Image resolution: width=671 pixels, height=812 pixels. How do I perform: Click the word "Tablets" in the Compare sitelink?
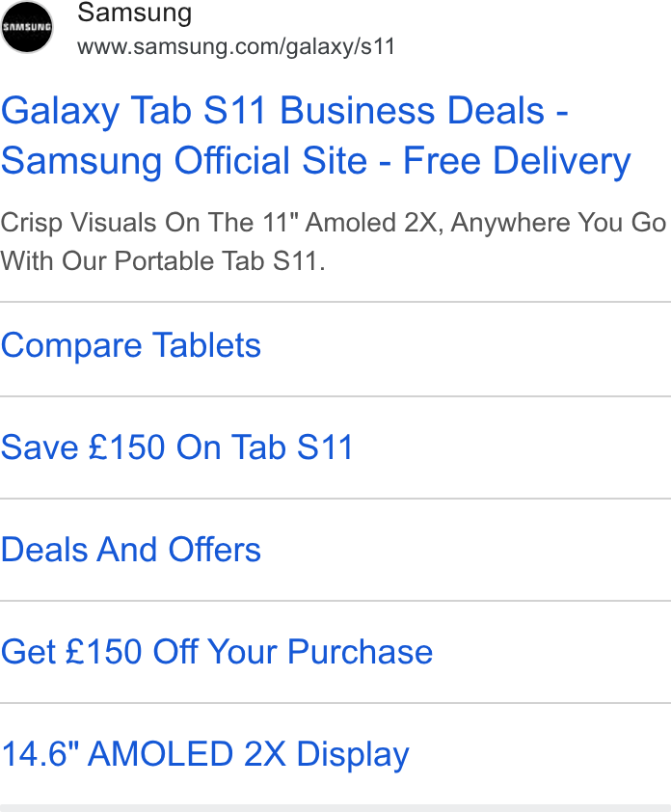pyautogui.click(x=207, y=345)
